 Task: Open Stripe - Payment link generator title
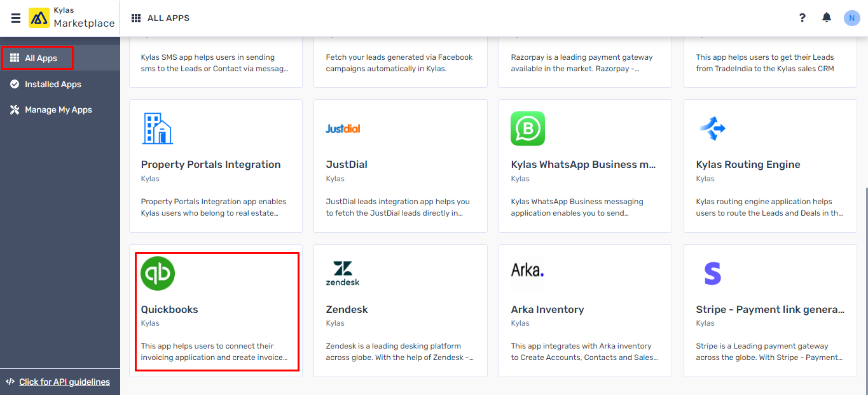point(770,309)
